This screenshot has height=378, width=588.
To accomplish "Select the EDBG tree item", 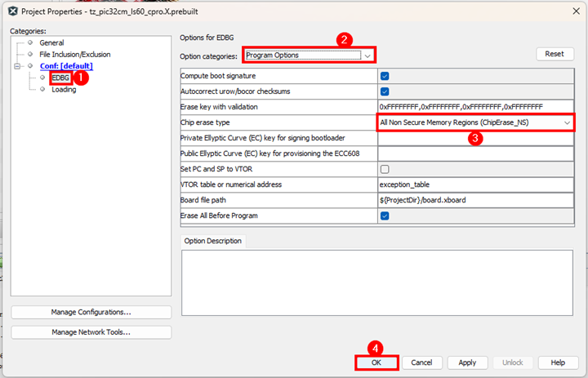I will [61, 78].
